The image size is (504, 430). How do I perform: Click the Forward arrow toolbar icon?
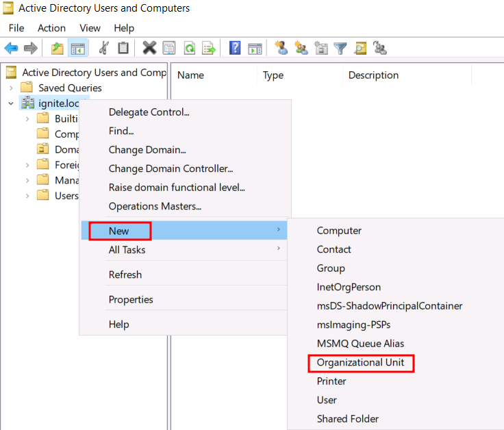point(31,49)
